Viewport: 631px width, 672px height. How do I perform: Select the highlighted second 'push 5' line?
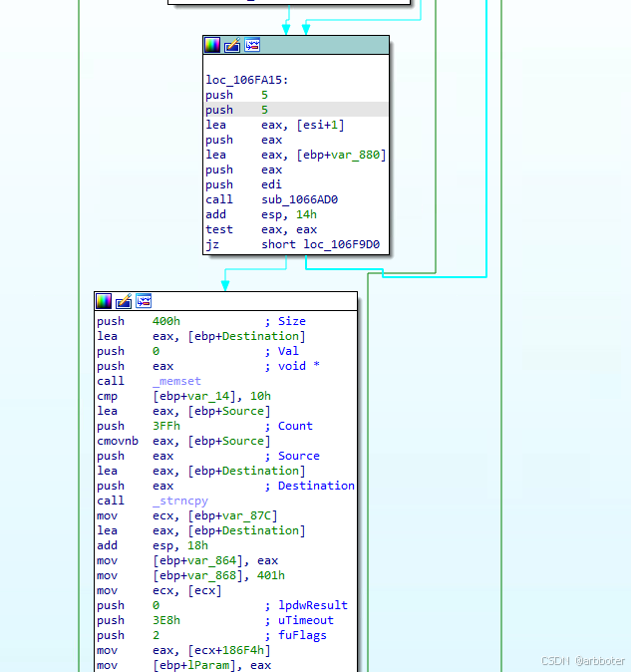296,110
